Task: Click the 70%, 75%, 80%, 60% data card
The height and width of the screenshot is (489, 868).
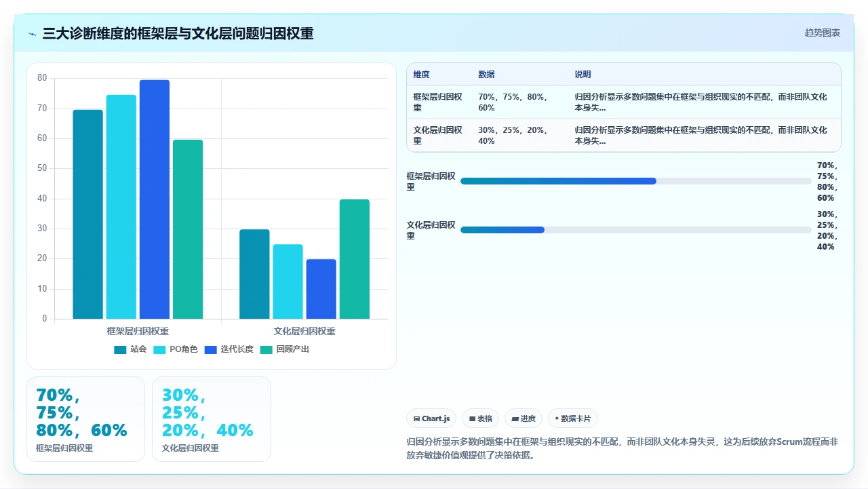Action: click(85, 419)
